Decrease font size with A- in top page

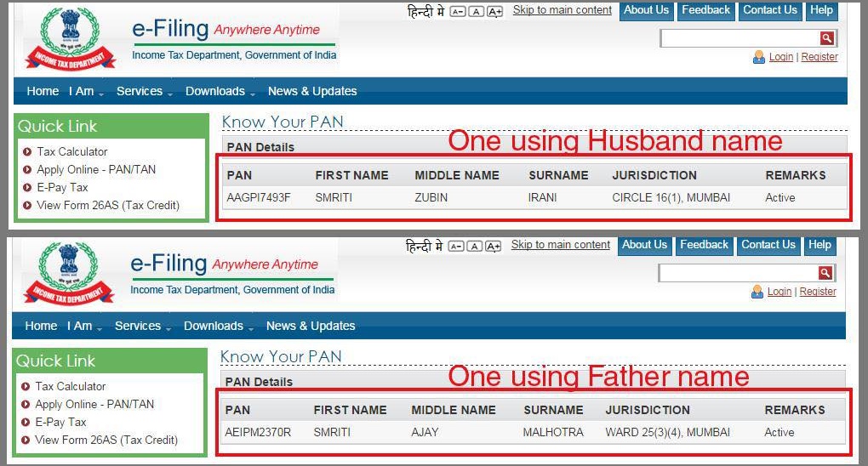pyautogui.click(x=457, y=12)
